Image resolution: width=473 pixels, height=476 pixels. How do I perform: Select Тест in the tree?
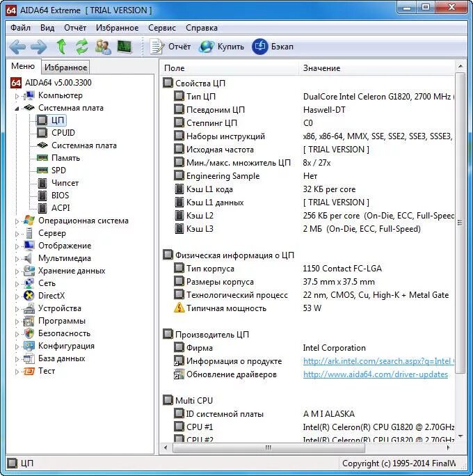pyautogui.click(x=47, y=371)
